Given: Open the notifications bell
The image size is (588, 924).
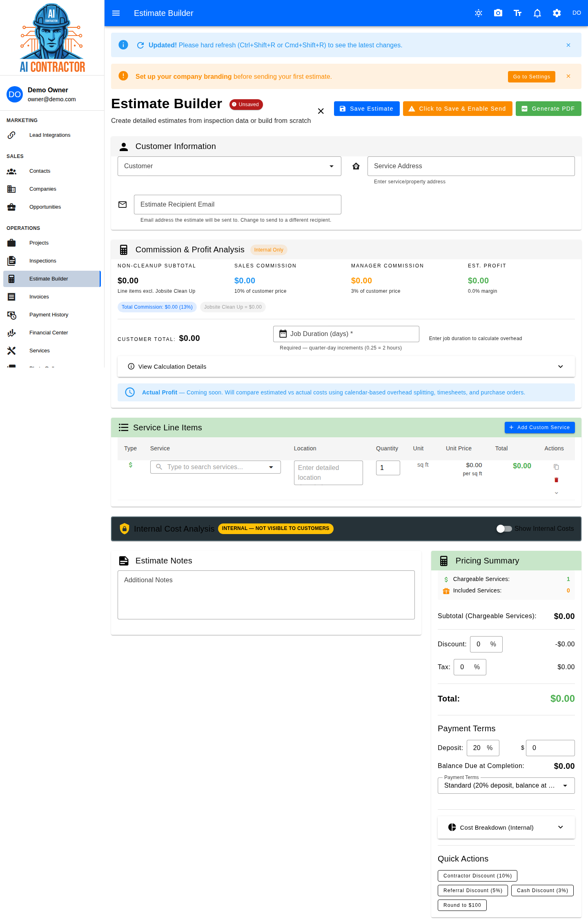Looking at the screenshot, I should pyautogui.click(x=537, y=13).
